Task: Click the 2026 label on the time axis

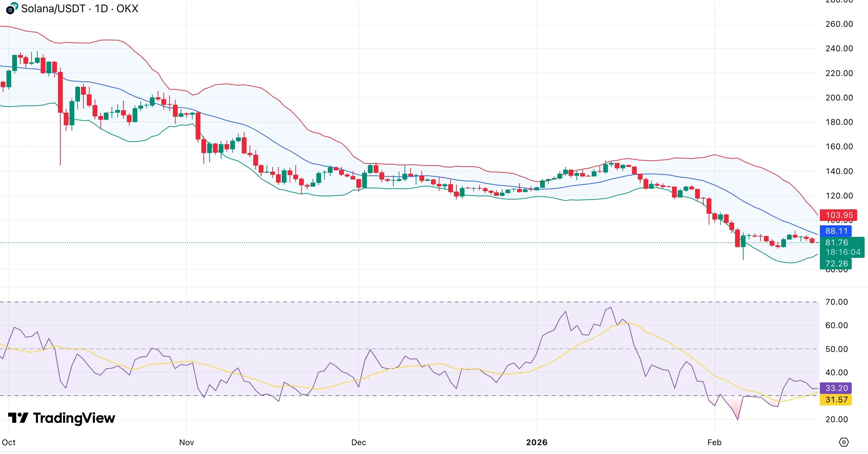Action: pyautogui.click(x=537, y=442)
